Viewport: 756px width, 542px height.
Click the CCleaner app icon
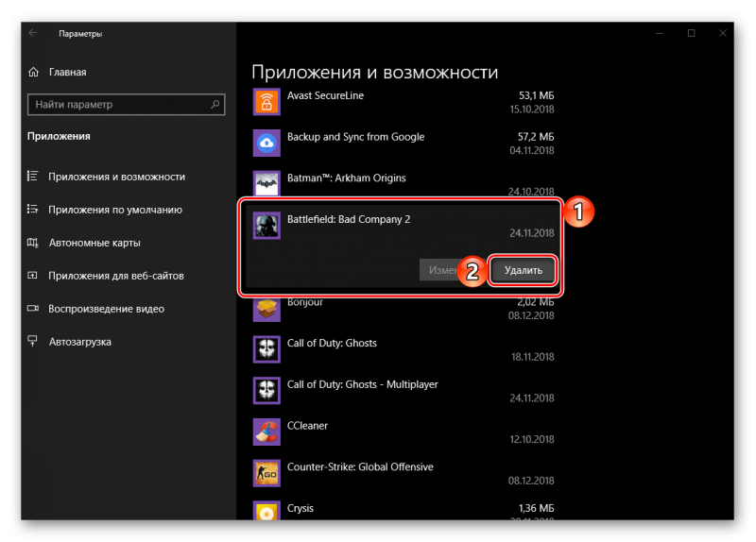(266, 432)
